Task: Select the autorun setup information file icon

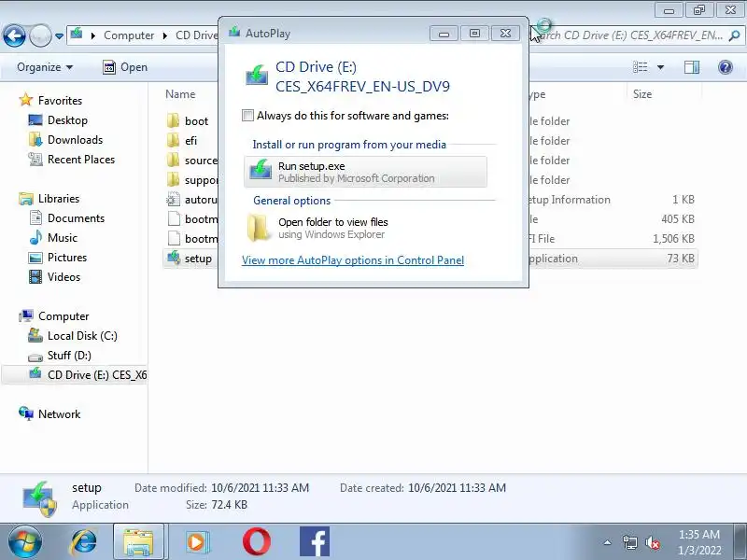Action: 174,200
